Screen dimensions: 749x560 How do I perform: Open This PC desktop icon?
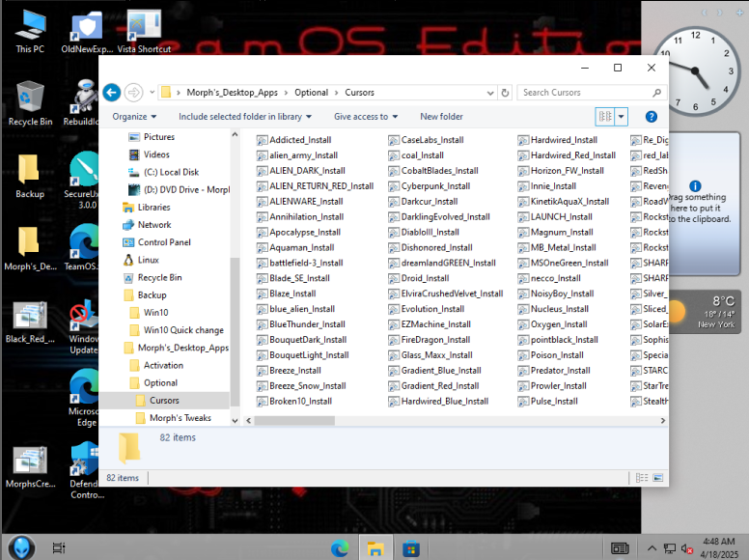[30, 31]
